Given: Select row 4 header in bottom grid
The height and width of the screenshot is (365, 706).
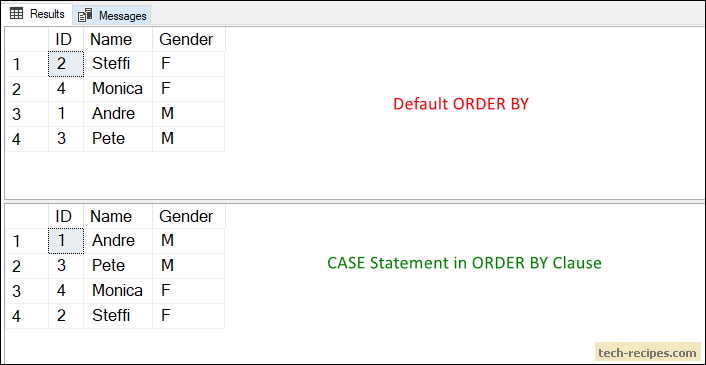Looking at the screenshot, I should click(x=26, y=316).
